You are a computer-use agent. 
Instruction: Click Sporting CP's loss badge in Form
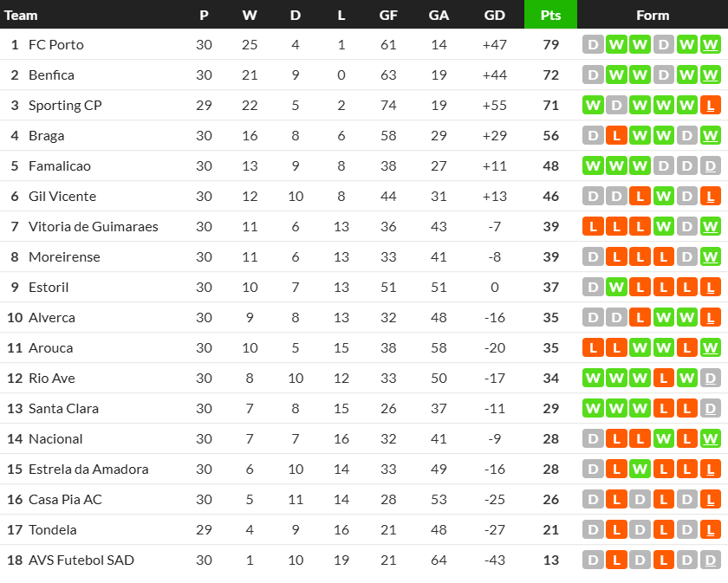pos(711,106)
